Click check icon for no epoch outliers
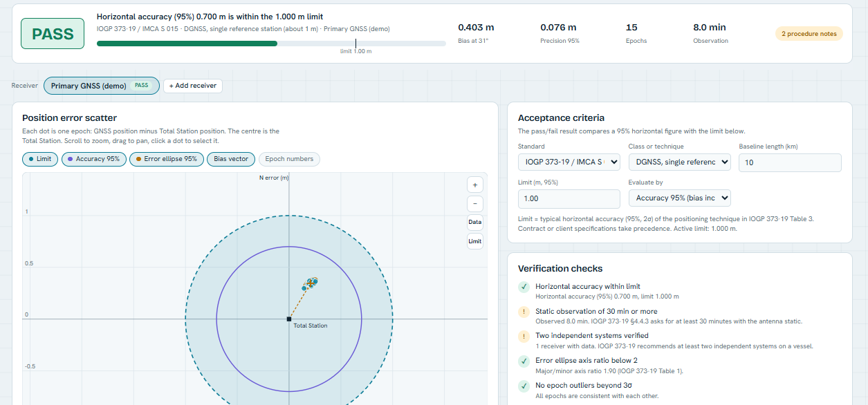868x405 pixels. click(524, 386)
